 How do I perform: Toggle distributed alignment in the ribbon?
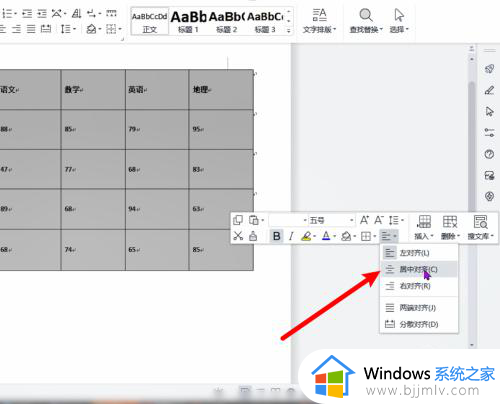point(46,29)
